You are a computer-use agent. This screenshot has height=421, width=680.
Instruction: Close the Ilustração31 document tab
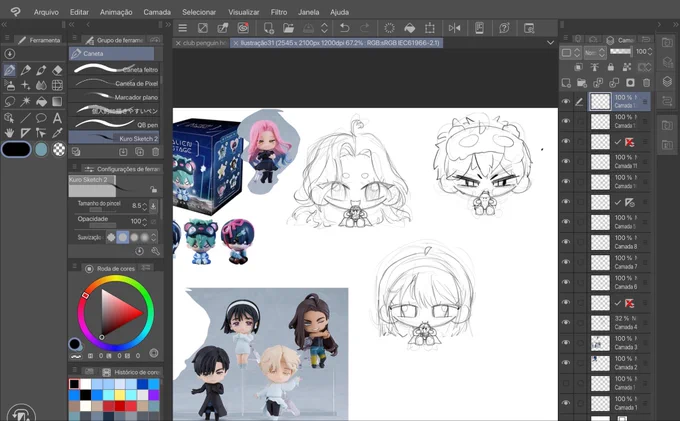236,43
